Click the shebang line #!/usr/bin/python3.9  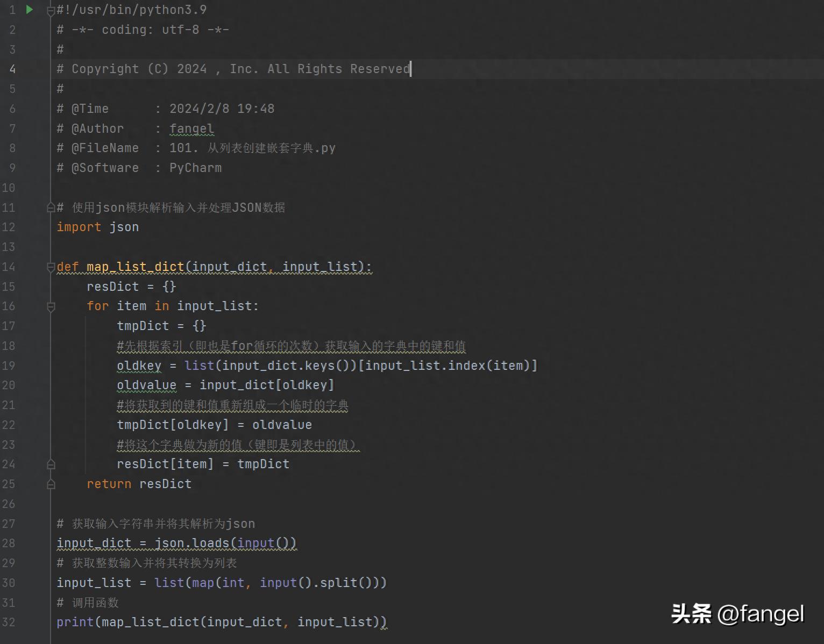coord(132,10)
